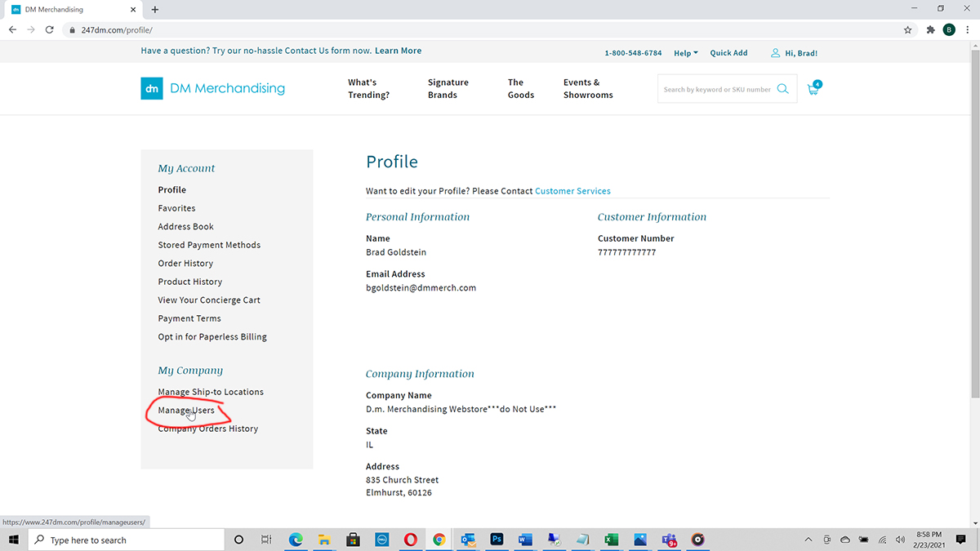Click the D.m. Merchandising Webstore company name
Screen dimensions: 980x551
(461, 409)
